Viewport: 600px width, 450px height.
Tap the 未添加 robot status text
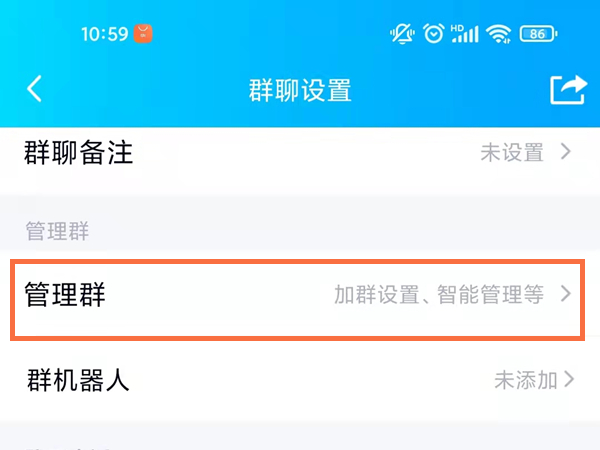526,380
